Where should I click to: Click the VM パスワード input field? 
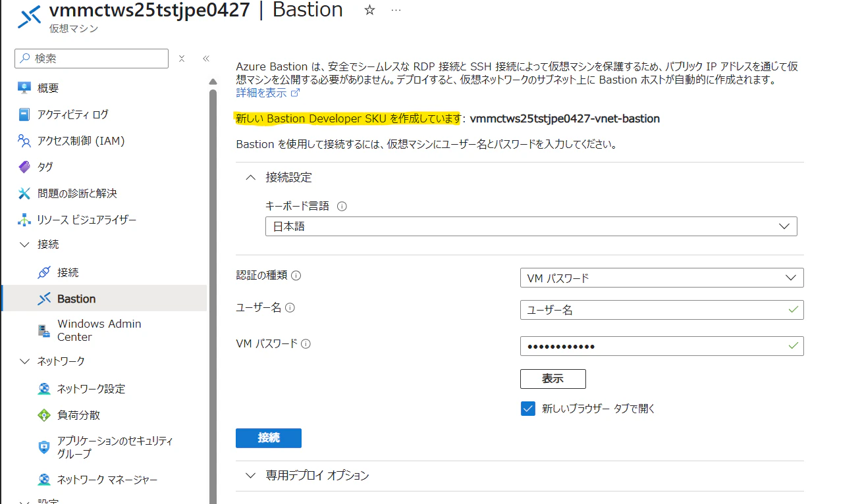(661, 346)
